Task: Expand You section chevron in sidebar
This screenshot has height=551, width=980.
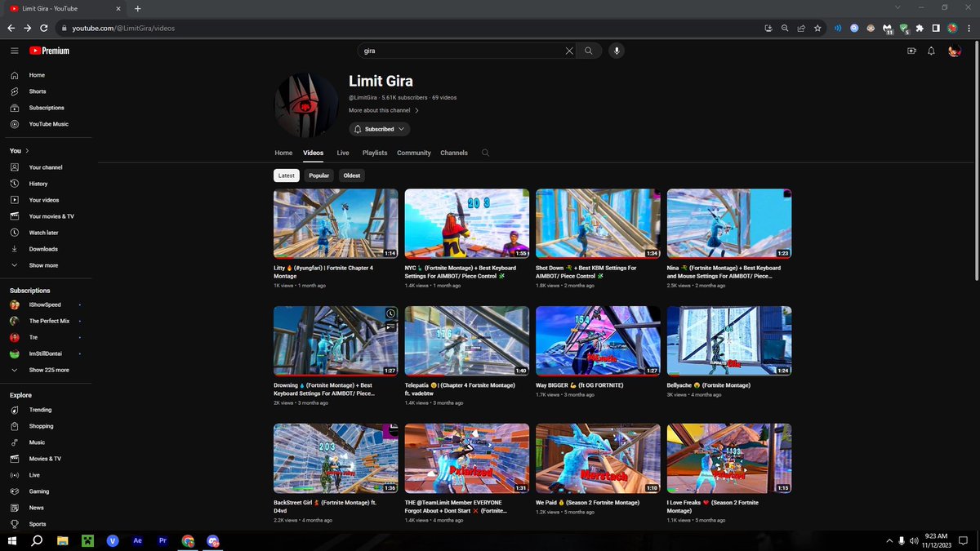Action: [x=27, y=151]
